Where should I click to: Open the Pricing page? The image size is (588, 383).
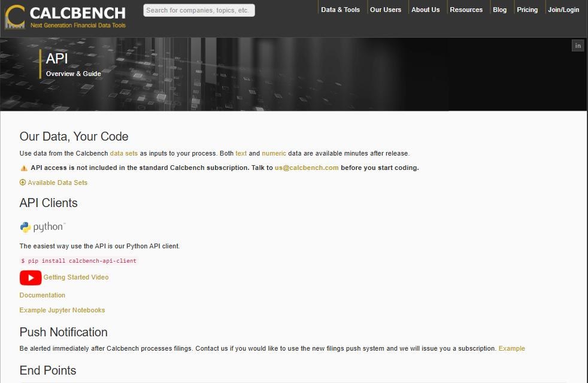pyautogui.click(x=527, y=10)
